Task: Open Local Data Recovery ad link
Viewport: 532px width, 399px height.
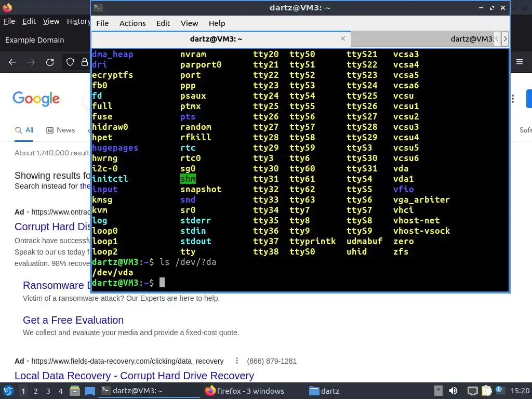Action: pos(134,376)
